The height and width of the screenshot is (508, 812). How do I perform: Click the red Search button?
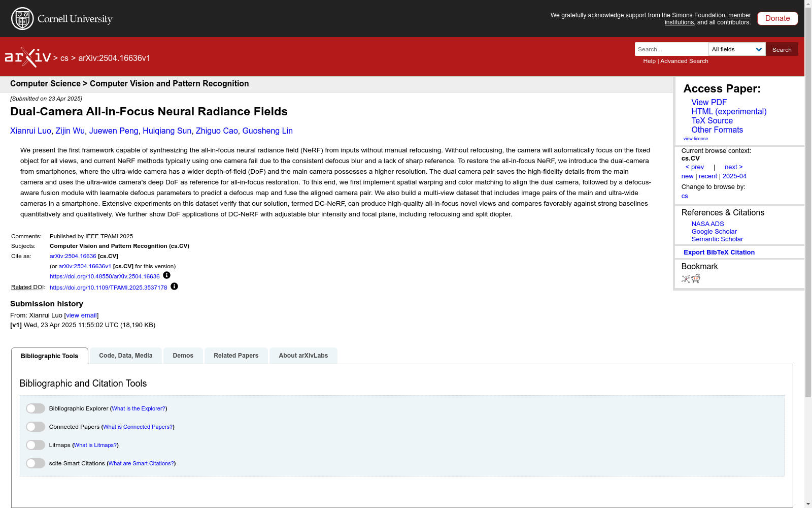tap(782, 49)
